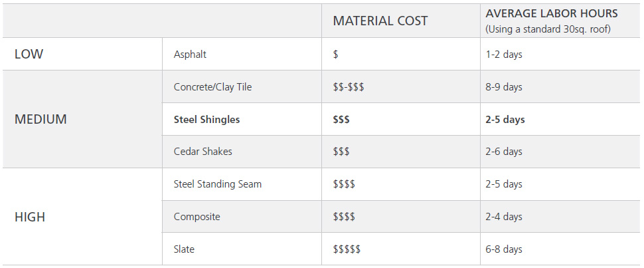
Task: Click the single $ cost for Asphalt
Action: (336, 55)
